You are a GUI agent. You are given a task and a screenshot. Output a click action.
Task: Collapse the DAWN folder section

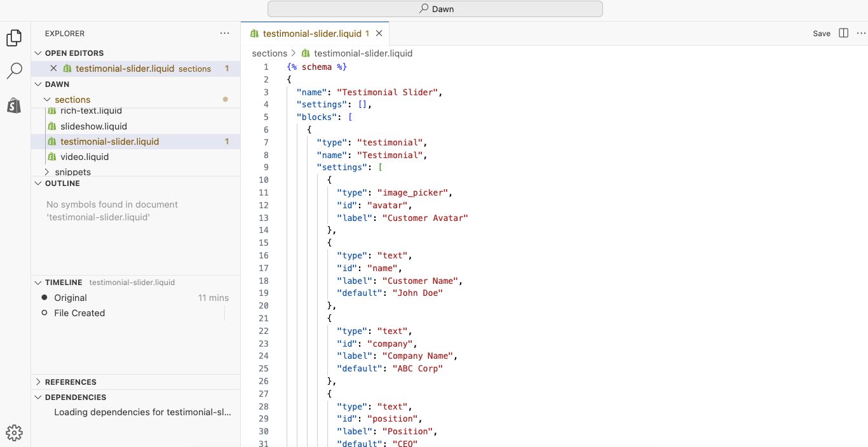pyautogui.click(x=39, y=84)
